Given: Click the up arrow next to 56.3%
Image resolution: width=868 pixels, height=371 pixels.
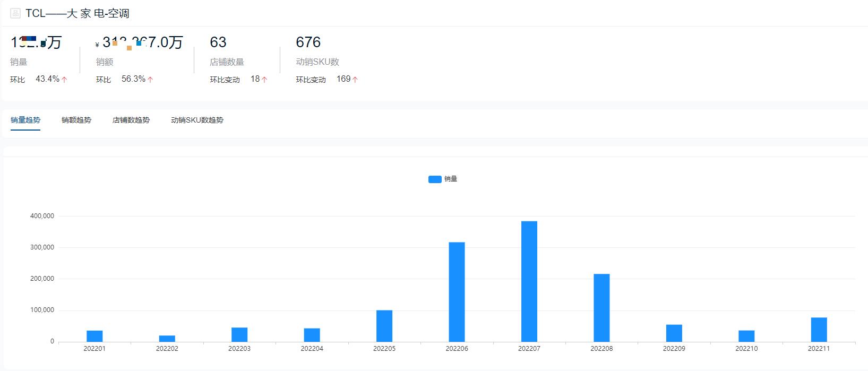Looking at the screenshot, I should pyautogui.click(x=150, y=80).
